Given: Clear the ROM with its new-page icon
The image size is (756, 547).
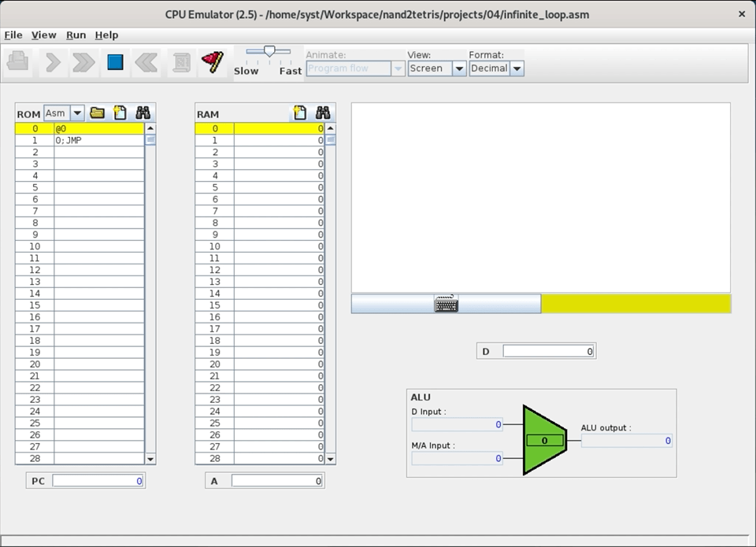Looking at the screenshot, I should pos(120,113).
